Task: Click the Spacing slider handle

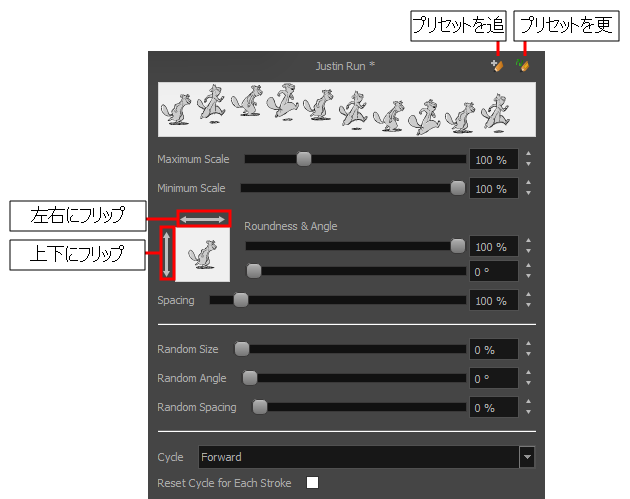Action: [241, 300]
